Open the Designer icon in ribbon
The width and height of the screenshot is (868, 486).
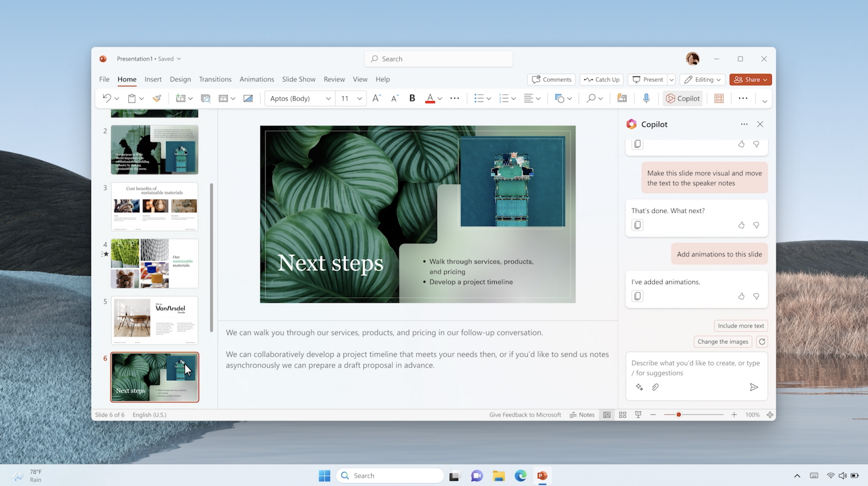point(622,98)
